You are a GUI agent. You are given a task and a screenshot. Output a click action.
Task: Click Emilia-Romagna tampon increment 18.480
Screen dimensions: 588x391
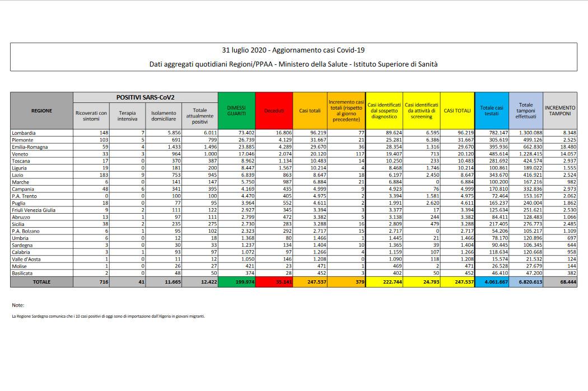pos(568,147)
